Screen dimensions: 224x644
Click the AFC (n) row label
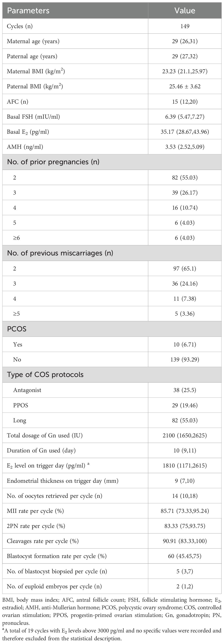coord(17,101)
